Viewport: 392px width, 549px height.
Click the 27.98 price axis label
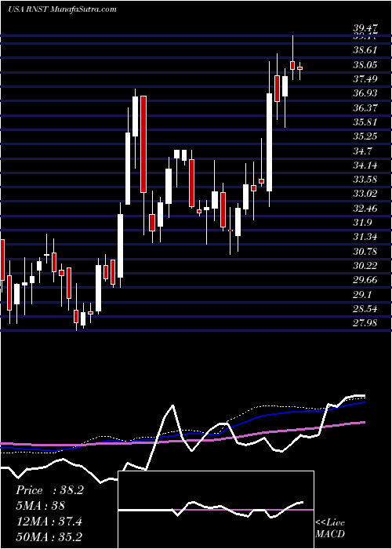tap(365, 323)
